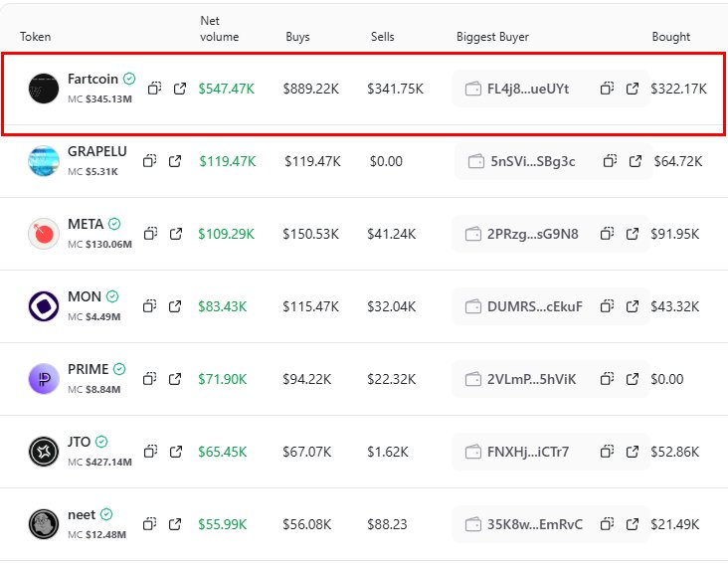
Task: Copy the GRAPELU token address
Action: pos(150,161)
